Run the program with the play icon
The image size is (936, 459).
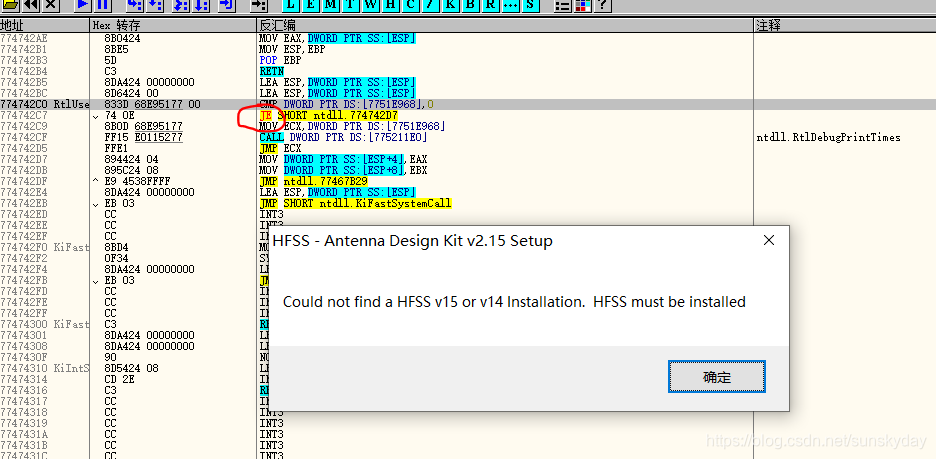[83, 5]
